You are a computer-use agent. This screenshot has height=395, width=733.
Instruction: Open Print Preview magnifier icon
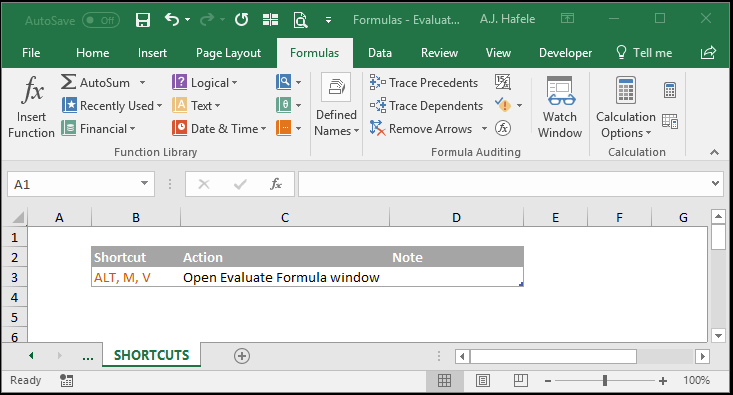[x=300, y=20]
